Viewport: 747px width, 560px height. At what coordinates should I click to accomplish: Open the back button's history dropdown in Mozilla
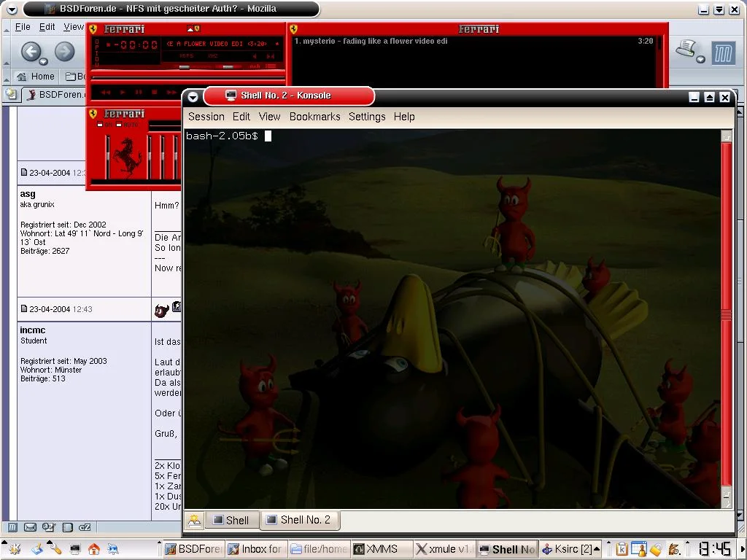(43, 61)
